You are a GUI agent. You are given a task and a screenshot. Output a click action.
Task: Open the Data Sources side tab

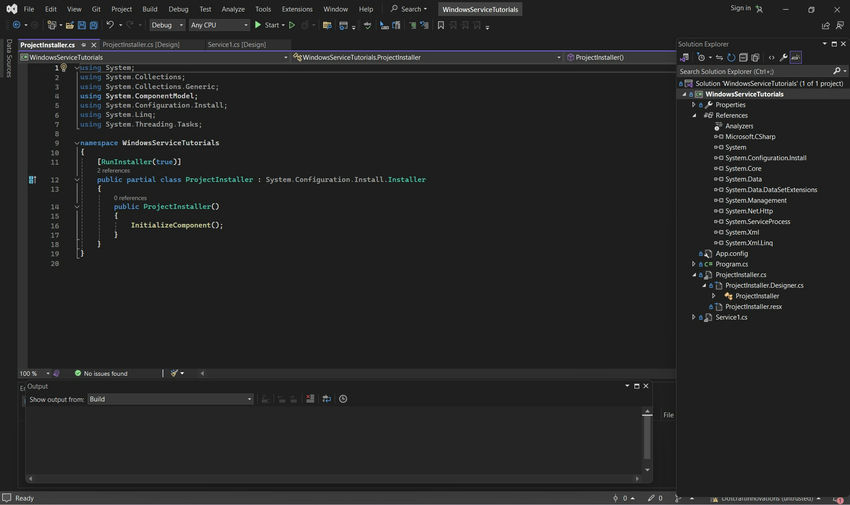coord(9,57)
